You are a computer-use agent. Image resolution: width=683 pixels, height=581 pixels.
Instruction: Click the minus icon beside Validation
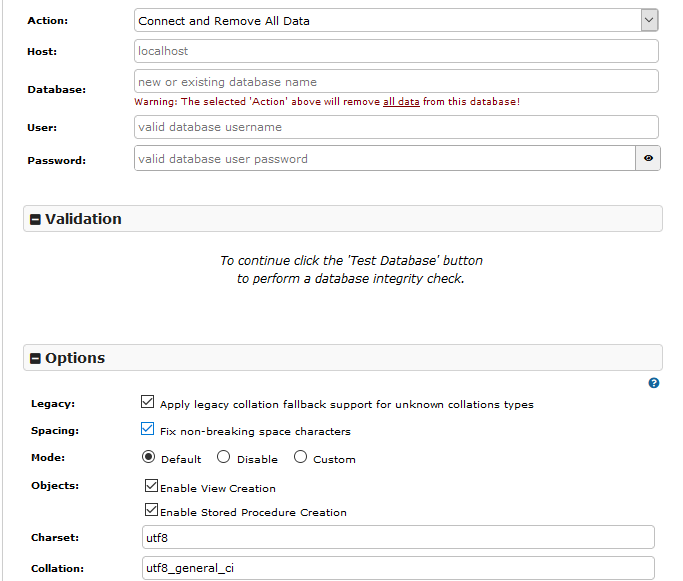tap(36, 220)
